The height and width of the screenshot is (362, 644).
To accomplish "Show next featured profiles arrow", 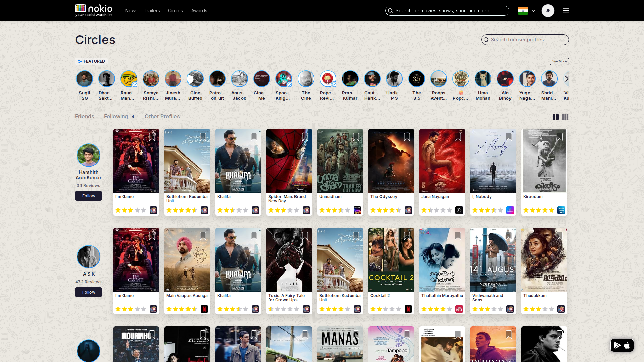I will [x=567, y=79].
